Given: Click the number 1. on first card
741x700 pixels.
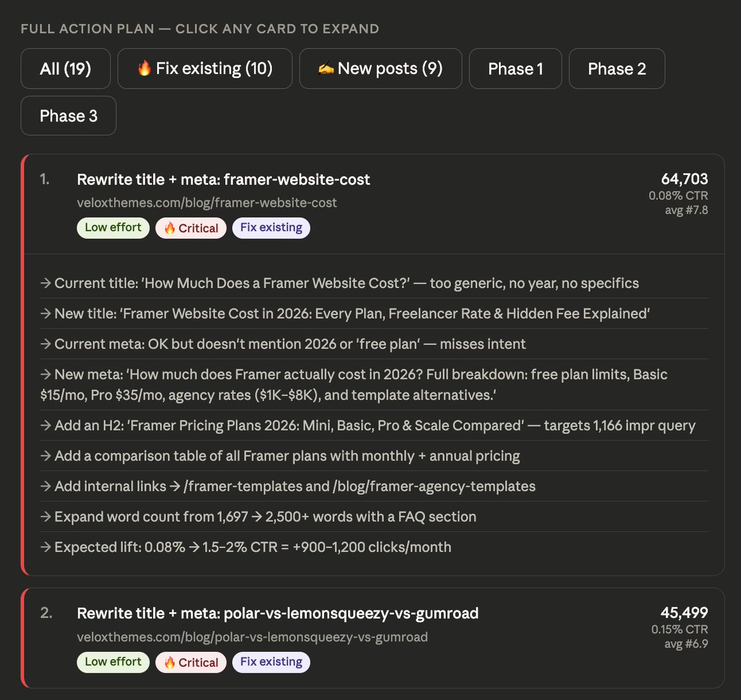Looking at the screenshot, I should (45, 179).
